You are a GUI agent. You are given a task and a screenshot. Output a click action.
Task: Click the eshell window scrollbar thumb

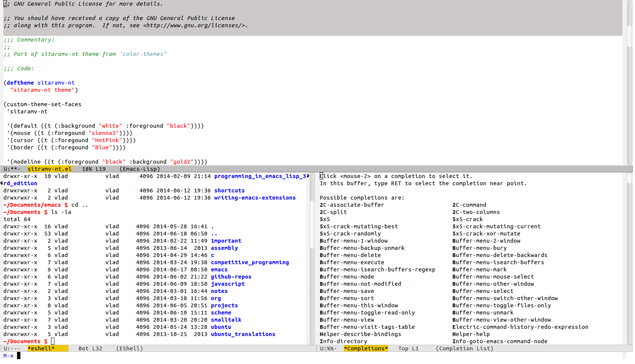[313, 225]
